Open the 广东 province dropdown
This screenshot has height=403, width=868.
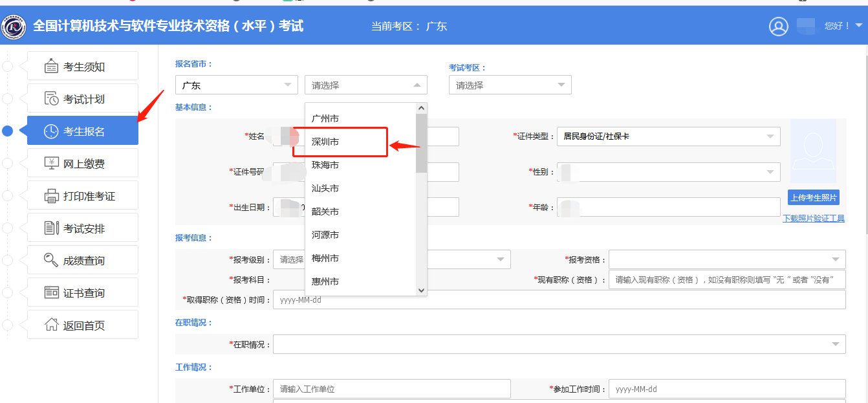(x=236, y=85)
